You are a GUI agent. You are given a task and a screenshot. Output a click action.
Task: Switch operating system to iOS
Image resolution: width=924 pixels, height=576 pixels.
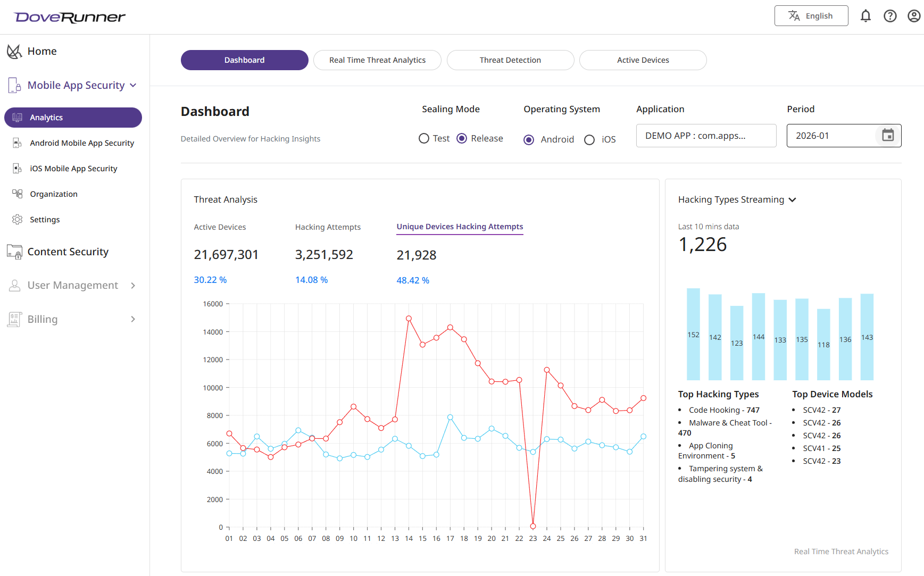coord(589,139)
